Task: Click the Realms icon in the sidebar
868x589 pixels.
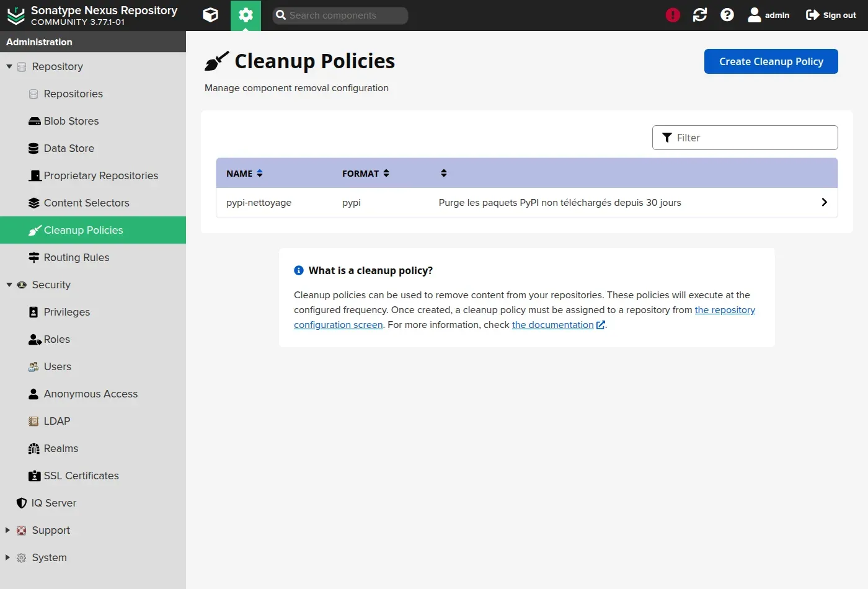Action: [x=34, y=448]
